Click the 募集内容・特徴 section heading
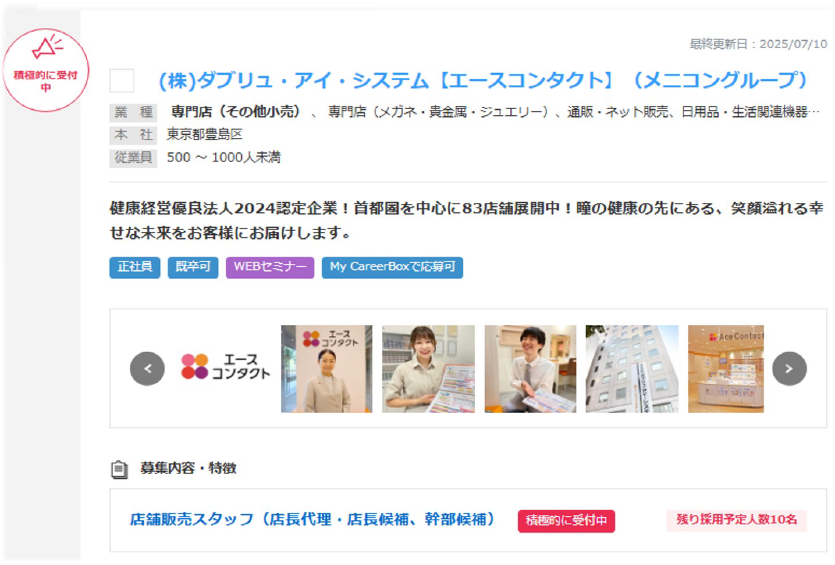The image size is (835, 565). point(189,468)
